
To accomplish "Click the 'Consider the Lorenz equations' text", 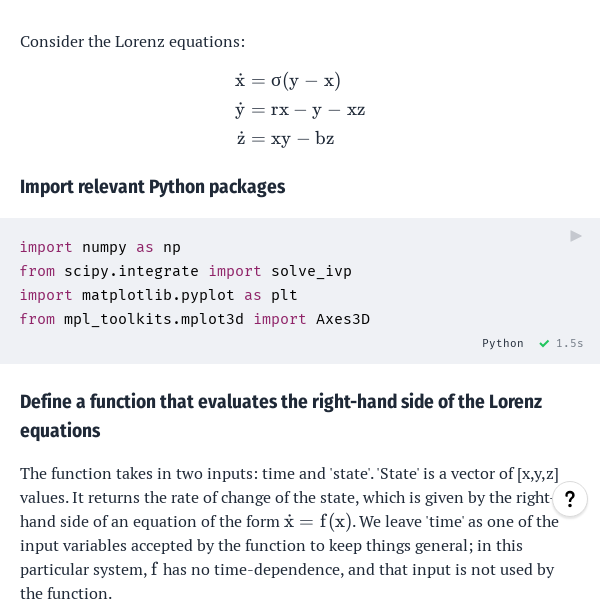I will (x=132, y=42).
